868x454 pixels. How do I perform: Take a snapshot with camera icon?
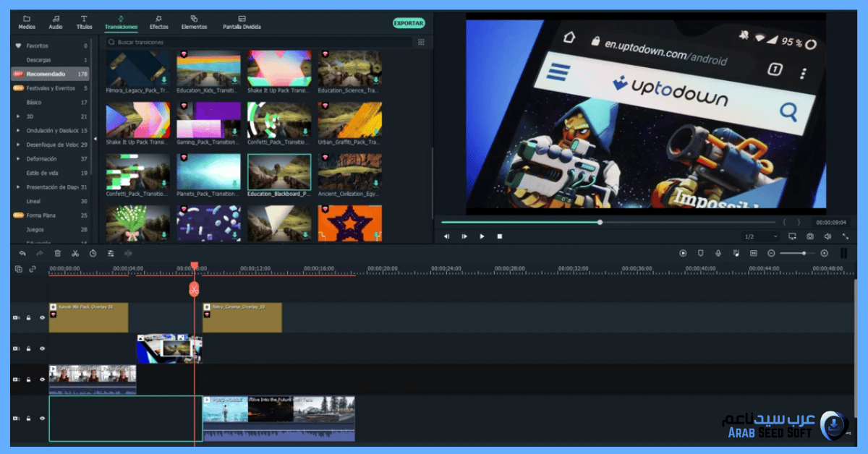click(810, 236)
